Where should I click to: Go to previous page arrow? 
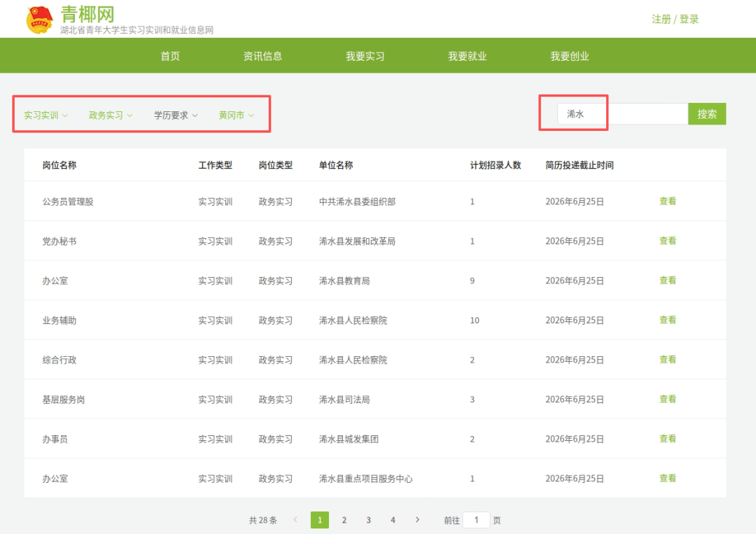(x=295, y=519)
